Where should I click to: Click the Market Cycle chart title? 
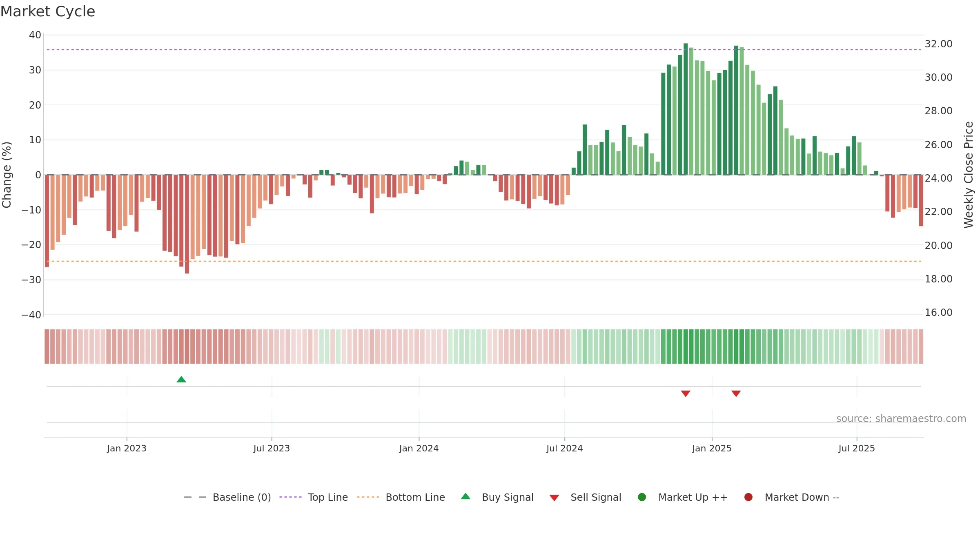pyautogui.click(x=48, y=11)
